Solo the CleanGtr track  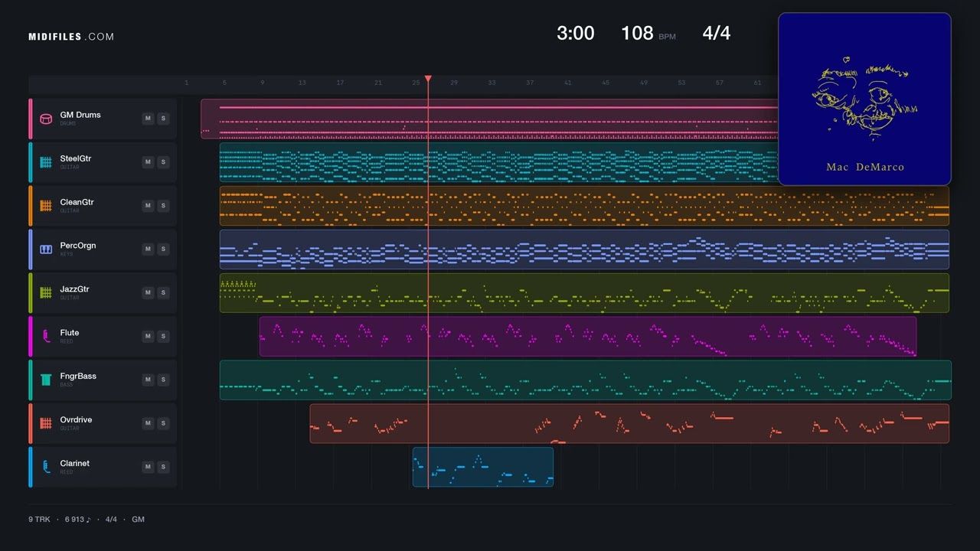[x=163, y=206]
